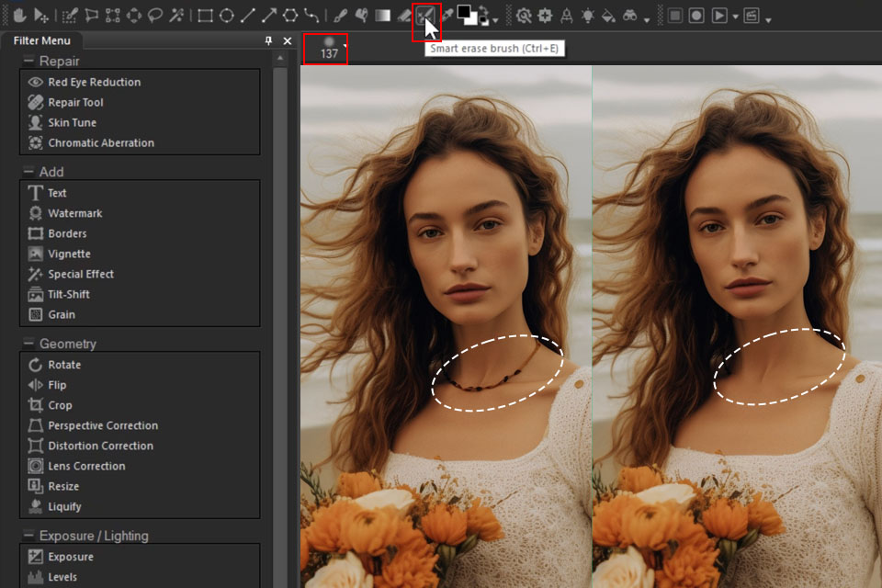Collapse the Repair filter section

28,61
